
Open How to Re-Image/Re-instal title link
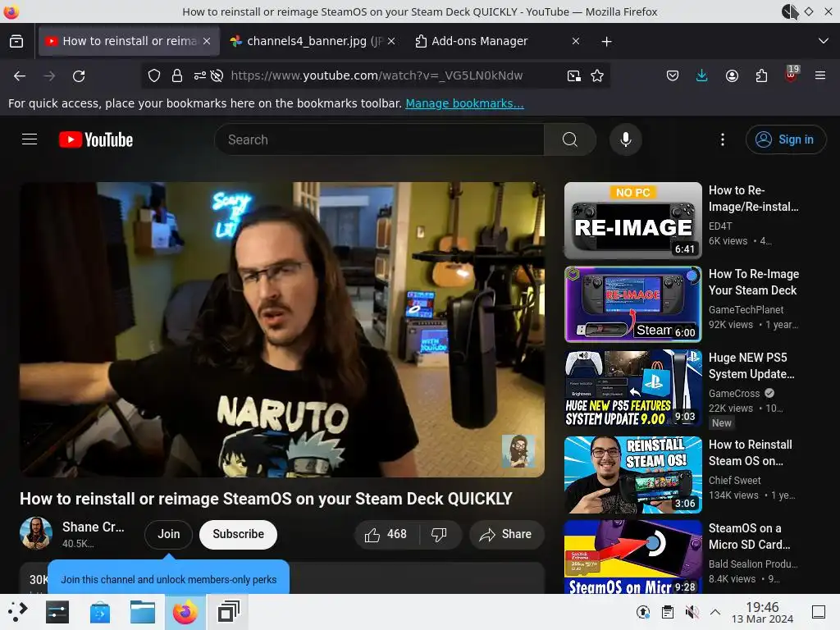tap(753, 199)
